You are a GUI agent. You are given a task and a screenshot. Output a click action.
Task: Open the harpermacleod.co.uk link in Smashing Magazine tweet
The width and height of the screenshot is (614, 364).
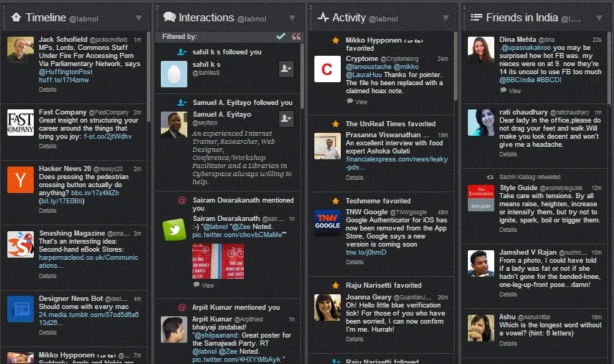88,261
